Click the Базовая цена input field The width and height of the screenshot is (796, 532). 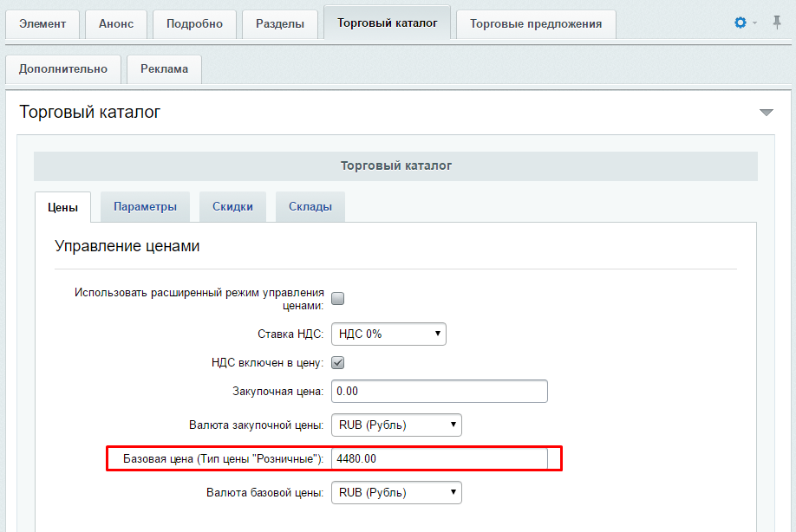[x=440, y=458]
